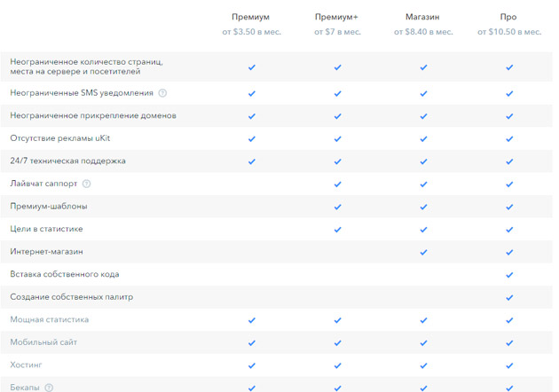
Task: Click Премиум+ checkmark in Цели в статистике row
Action: click(x=337, y=230)
